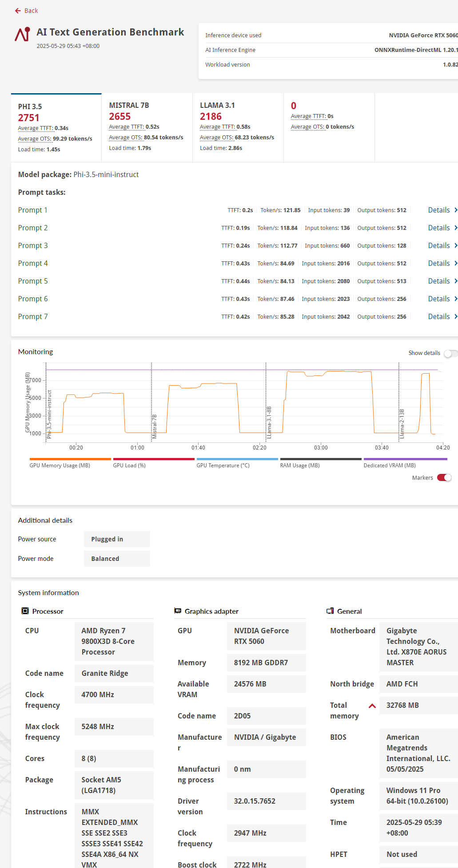Click the Windows 11 Pro operating system value
This screenshot has width=458, height=868.
[418, 796]
